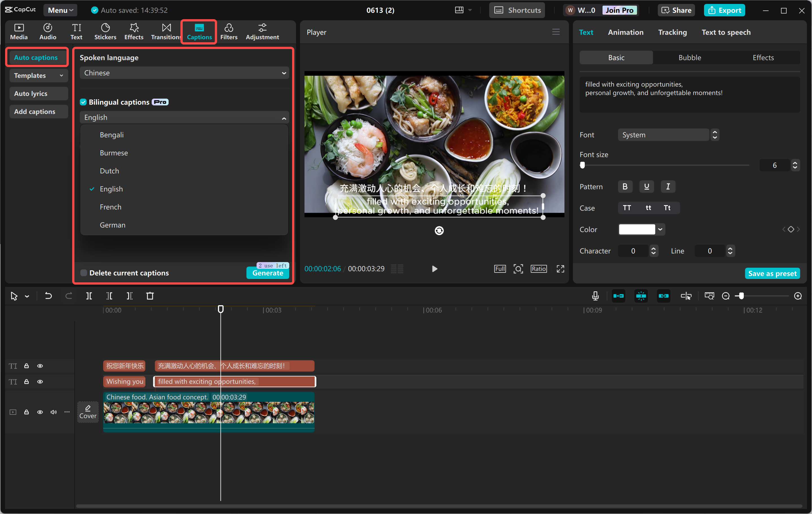Expand the Templates dropdown in the sidebar

click(38, 76)
